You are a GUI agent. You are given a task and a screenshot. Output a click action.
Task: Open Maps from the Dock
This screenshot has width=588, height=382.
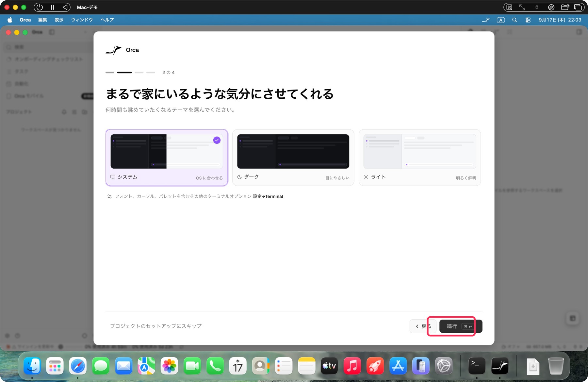[x=146, y=366]
